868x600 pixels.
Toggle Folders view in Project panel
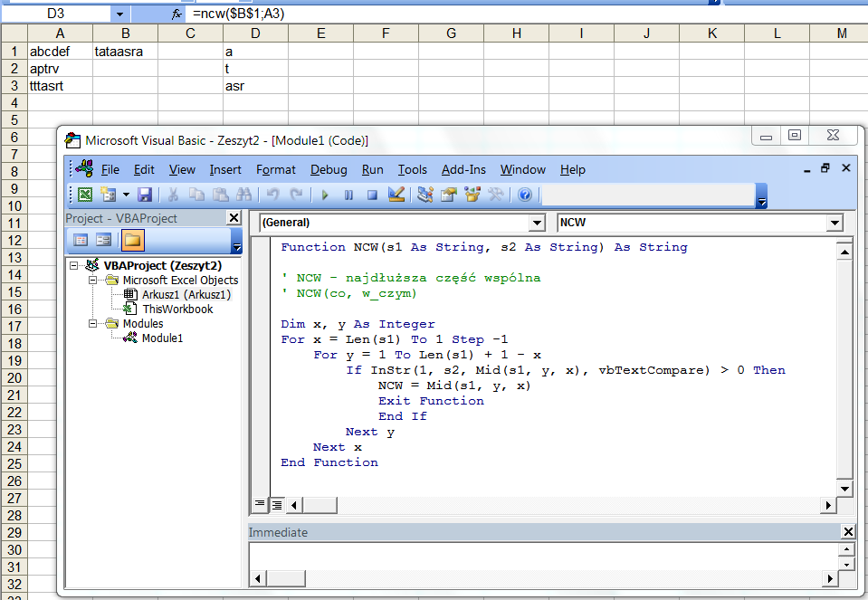point(132,240)
